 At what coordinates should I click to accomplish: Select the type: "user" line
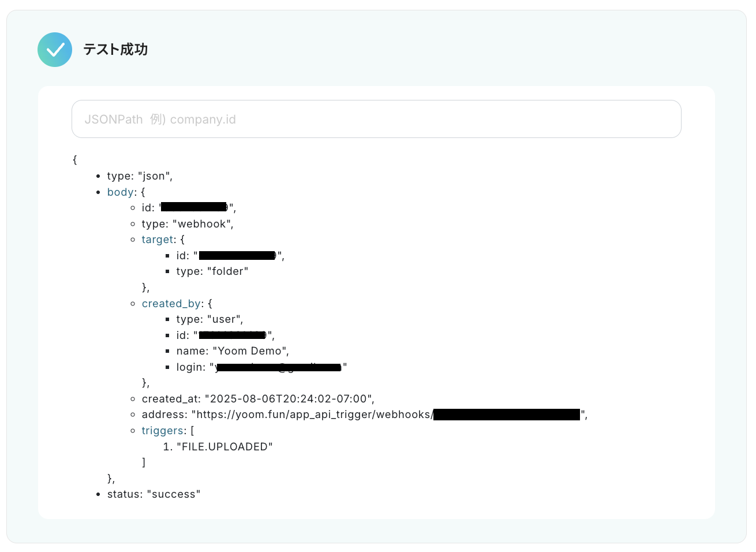click(209, 319)
